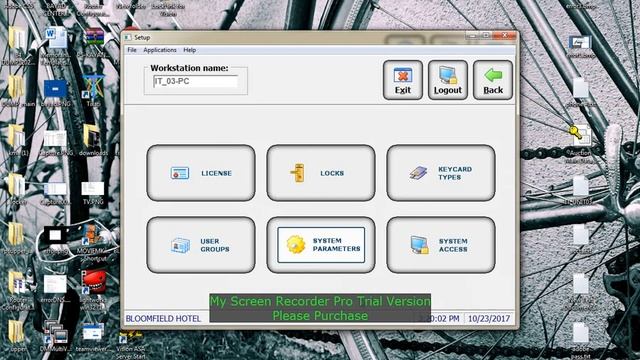
Task: Go back using the green arrow Back button
Action: click(x=493, y=80)
